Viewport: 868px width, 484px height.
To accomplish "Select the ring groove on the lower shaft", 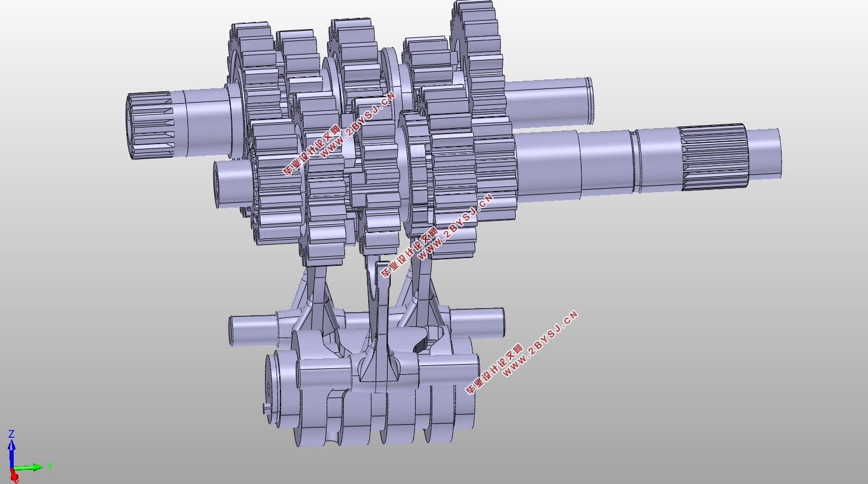I will (x=634, y=161).
